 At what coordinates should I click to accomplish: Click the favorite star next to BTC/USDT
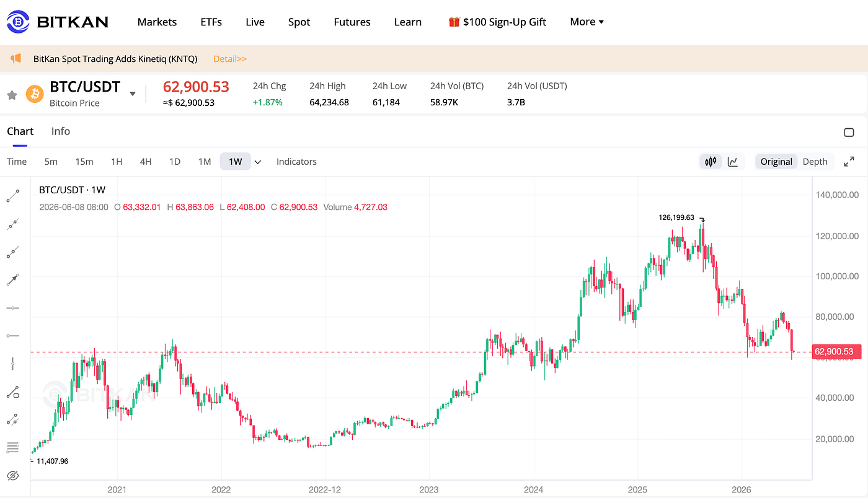point(11,95)
